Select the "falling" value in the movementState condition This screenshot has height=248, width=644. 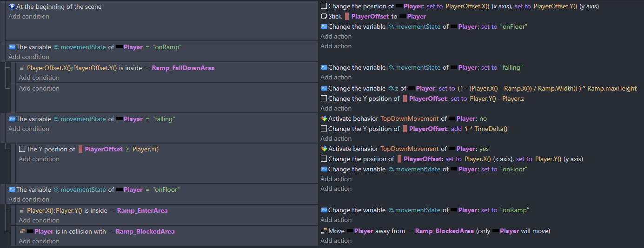click(x=163, y=119)
